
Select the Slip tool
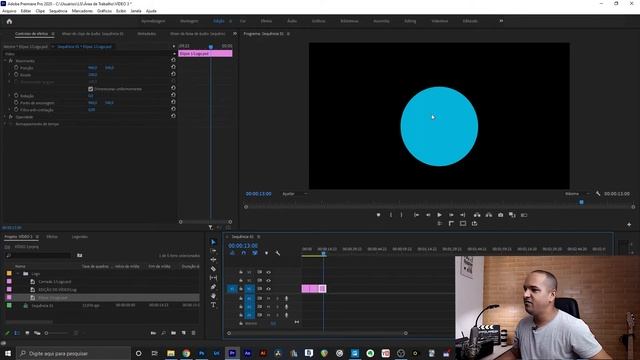point(213,278)
